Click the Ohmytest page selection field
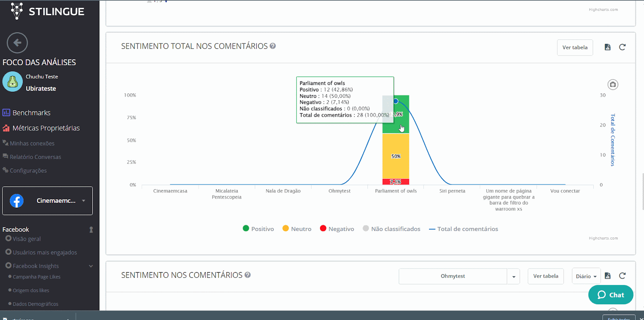 (452, 276)
